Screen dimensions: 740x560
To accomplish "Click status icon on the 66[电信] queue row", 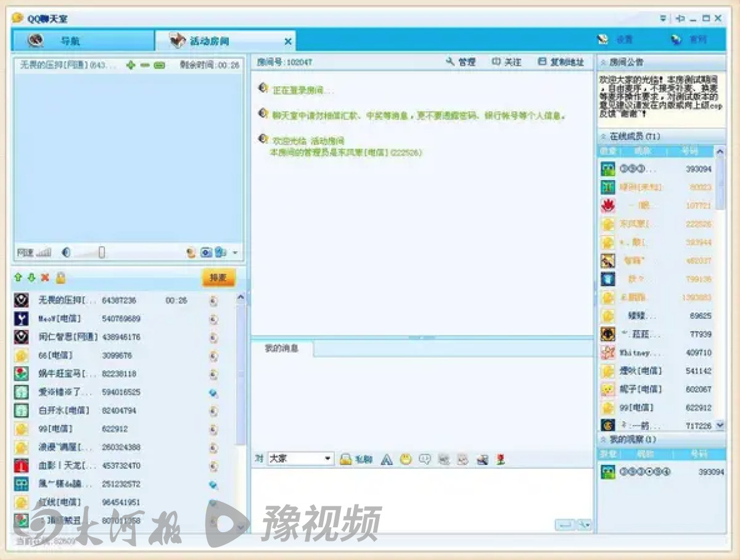I will pyautogui.click(x=213, y=356).
